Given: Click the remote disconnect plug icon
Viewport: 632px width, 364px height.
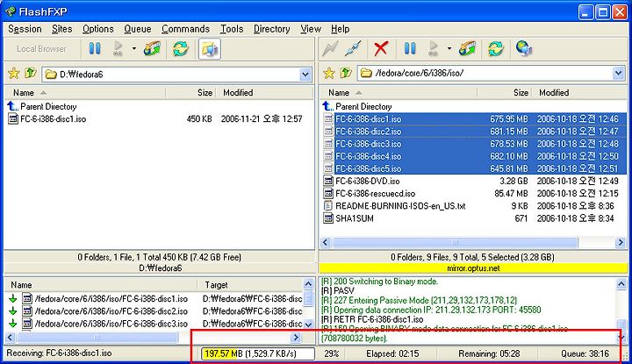Looking at the screenshot, I should pos(354,49).
